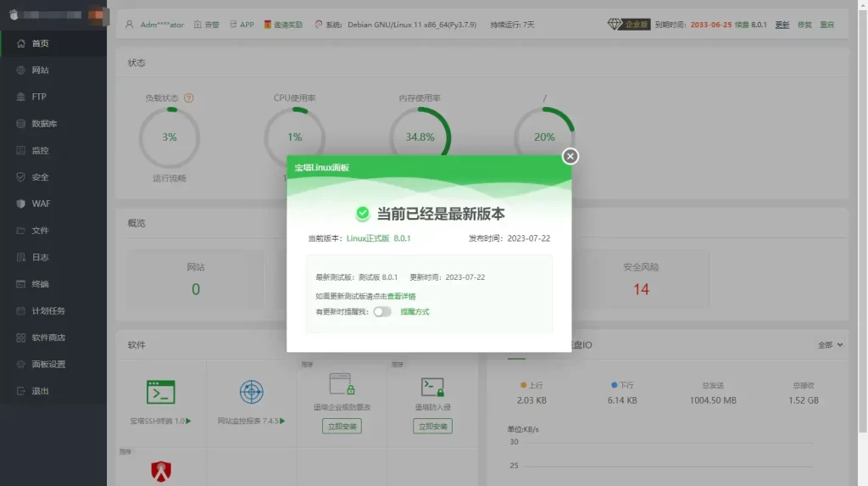Image resolution: width=868 pixels, height=486 pixels.
Task: Click the Debian system logo icon
Action: point(319,25)
